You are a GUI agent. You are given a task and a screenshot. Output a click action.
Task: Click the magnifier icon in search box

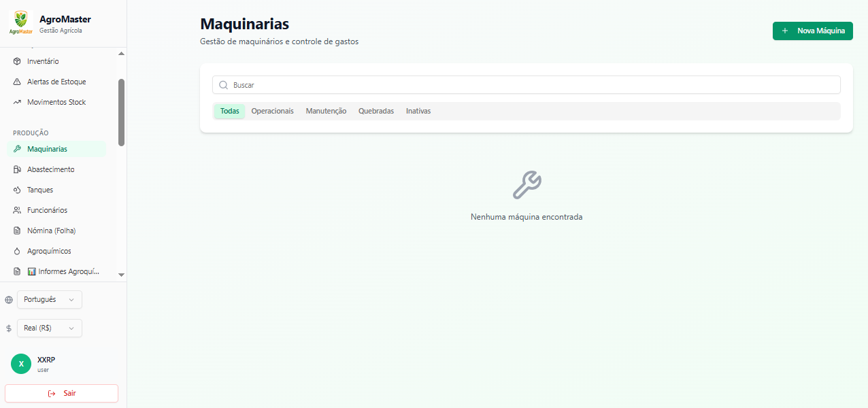pos(223,85)
